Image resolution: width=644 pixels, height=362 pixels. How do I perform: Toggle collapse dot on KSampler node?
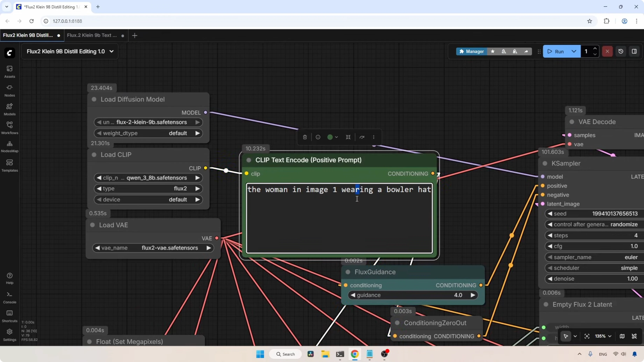point(545,163)
